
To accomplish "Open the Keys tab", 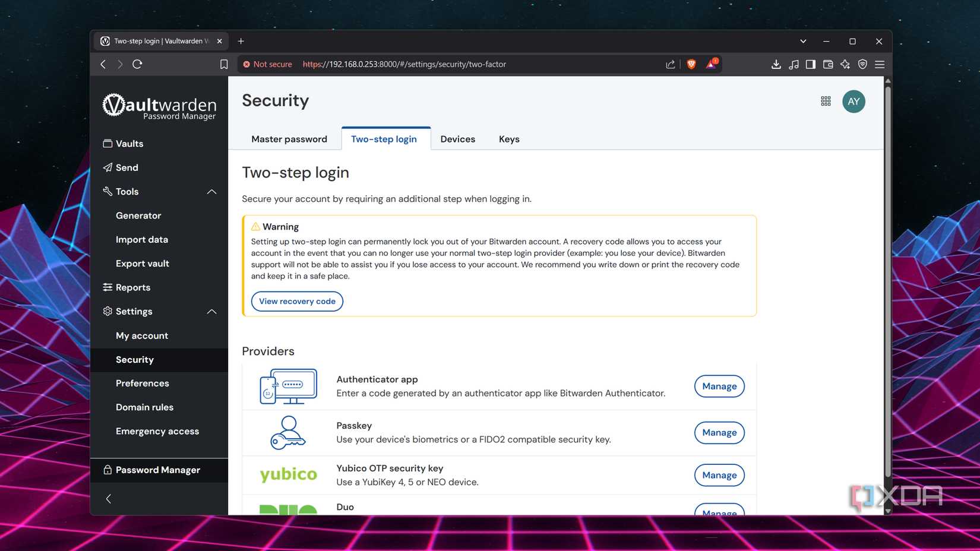I will [x=509, y=139].
